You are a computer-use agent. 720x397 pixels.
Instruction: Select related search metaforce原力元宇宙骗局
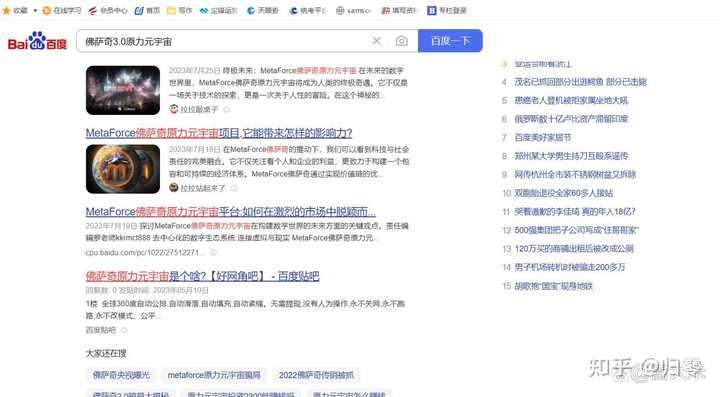(214, 375)
